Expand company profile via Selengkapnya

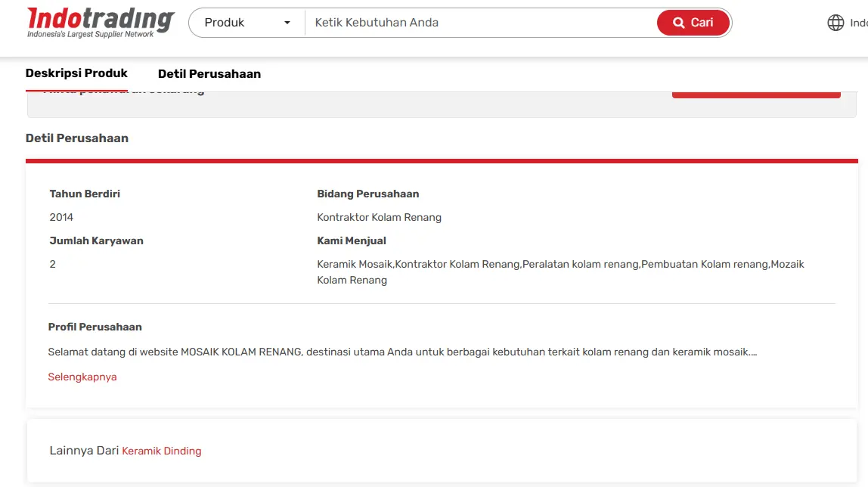[x=82, y=377]
